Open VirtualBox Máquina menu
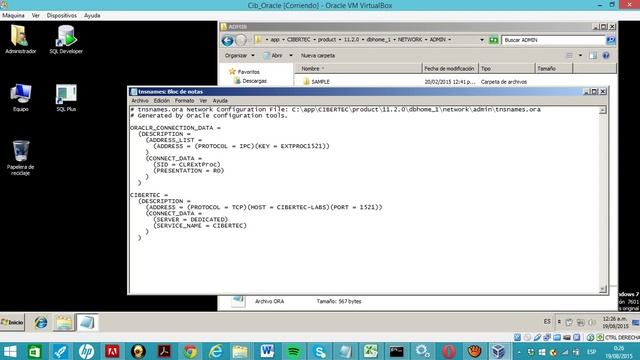640x360 pixels. tap(13, 16)
